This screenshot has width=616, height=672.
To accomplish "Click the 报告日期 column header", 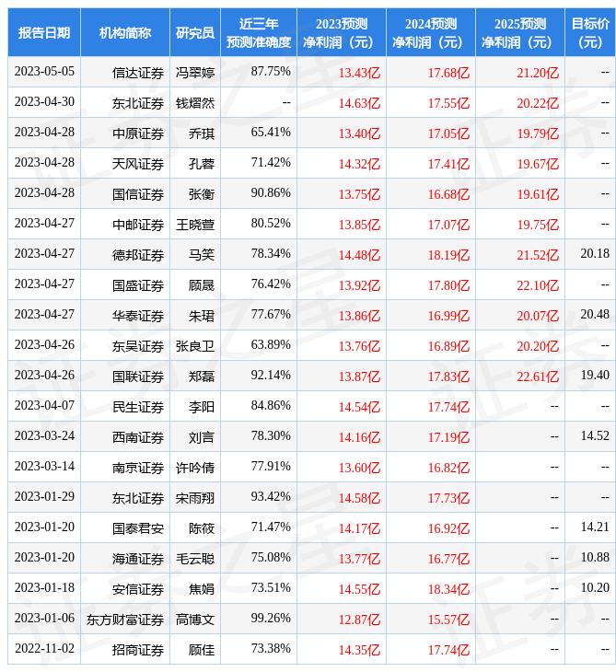I will click(43, 32).
